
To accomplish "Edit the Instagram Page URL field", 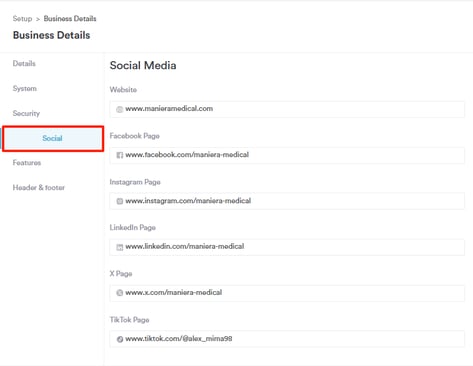I will (x=287, y=201).
